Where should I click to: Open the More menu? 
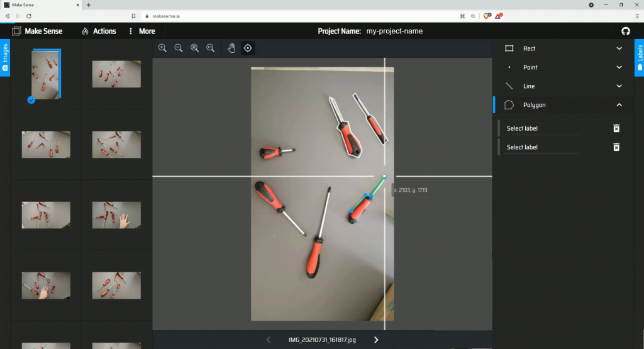[142, 31]
